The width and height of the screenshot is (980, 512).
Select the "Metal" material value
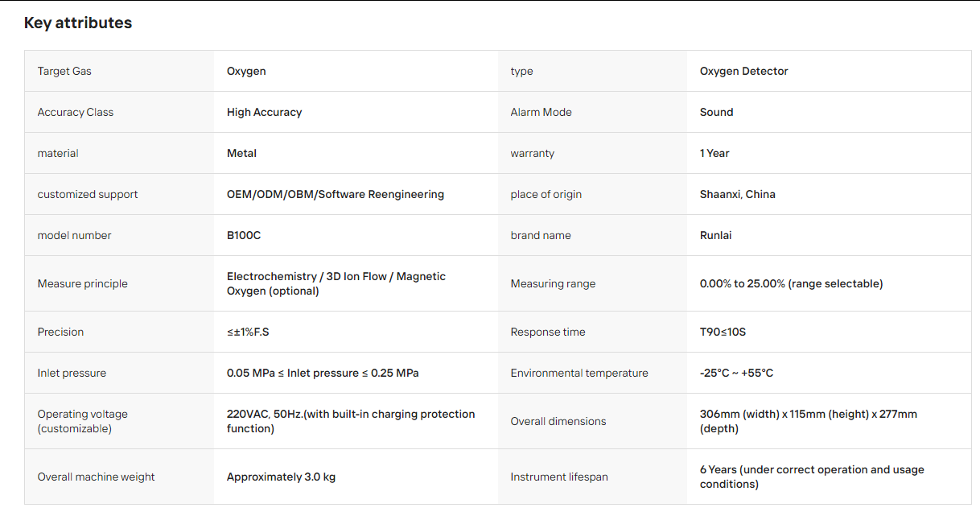tap(242, 153)
